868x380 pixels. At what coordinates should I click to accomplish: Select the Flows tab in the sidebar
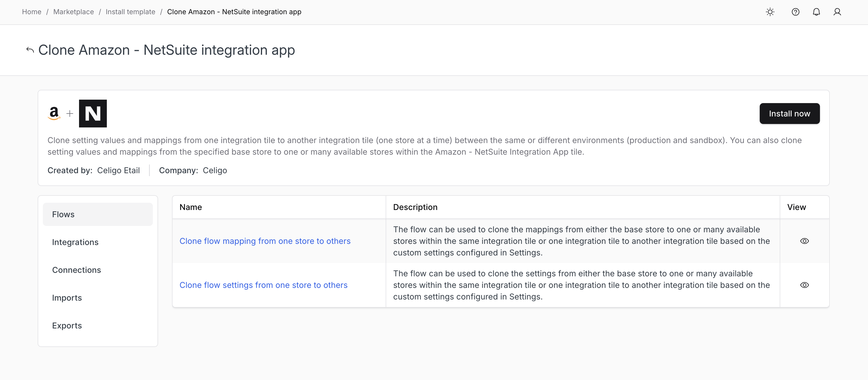point(98,214)
